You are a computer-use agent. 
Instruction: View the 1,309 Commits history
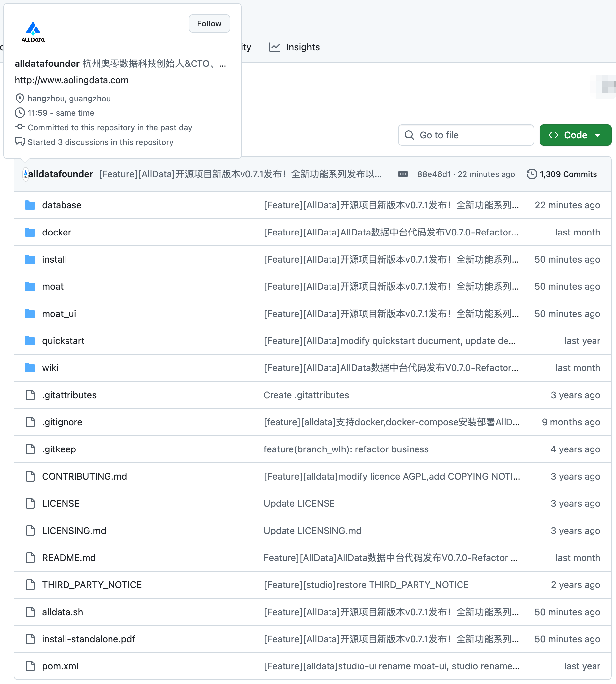pyautogui.click(x=562, y=174)
